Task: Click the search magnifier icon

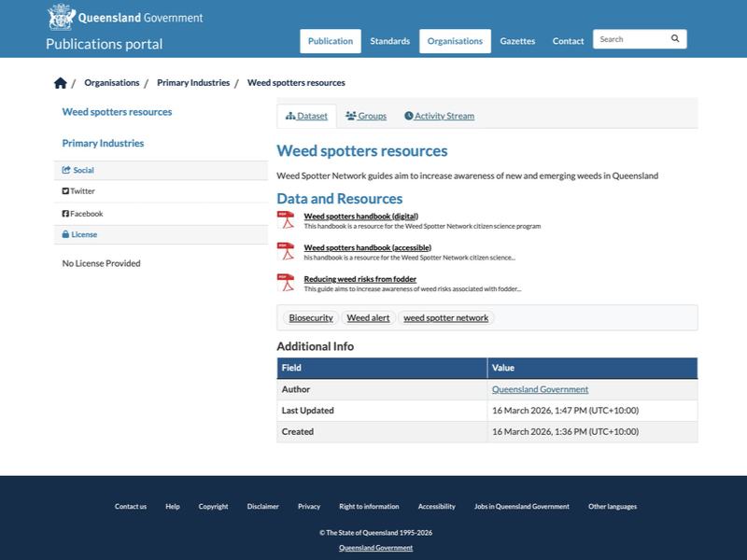Action: coord(674,38)
